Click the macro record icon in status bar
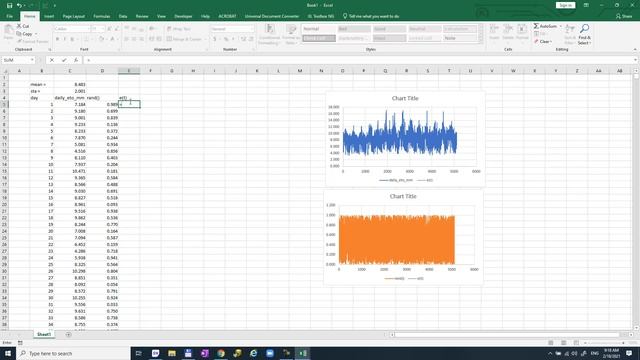The width and height of the screenshot is (640, 360). [20, 343]
